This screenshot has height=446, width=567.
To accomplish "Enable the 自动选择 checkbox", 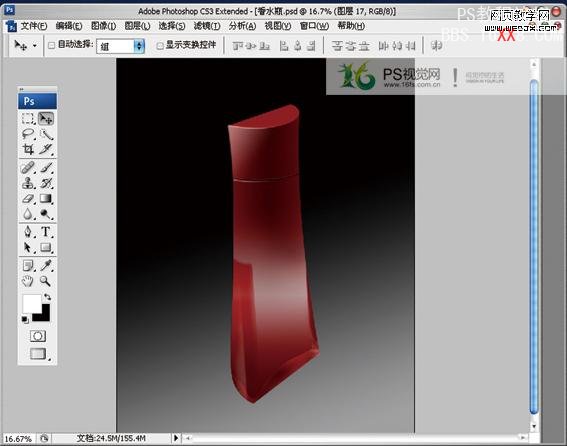I will coord(52,46).
